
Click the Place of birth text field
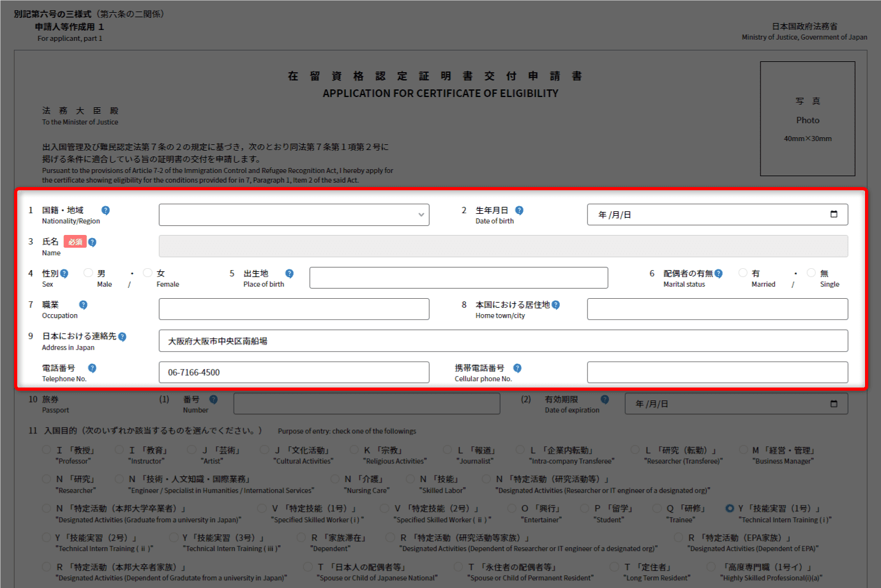[458, 278]
